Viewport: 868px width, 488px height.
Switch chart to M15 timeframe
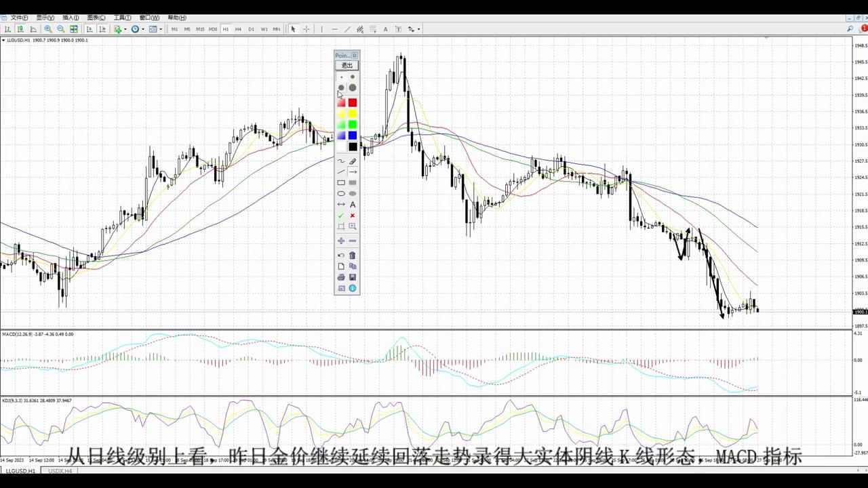point(200,29)
